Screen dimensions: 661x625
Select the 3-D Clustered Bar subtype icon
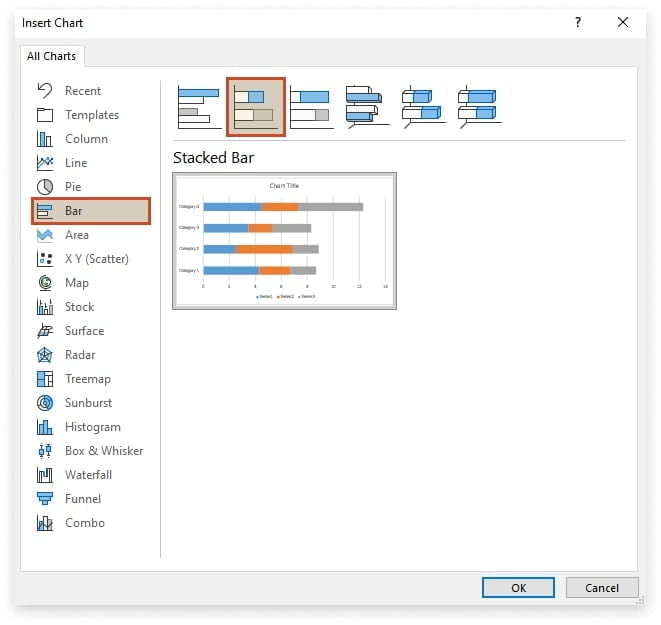click(x=366, y=107)
